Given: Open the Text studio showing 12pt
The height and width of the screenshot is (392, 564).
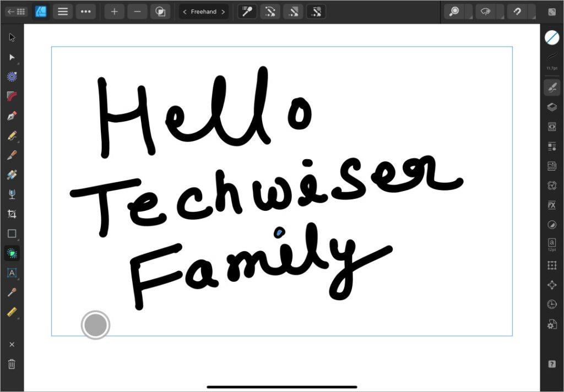Looking at the screenshot, I should pos(552,244).
